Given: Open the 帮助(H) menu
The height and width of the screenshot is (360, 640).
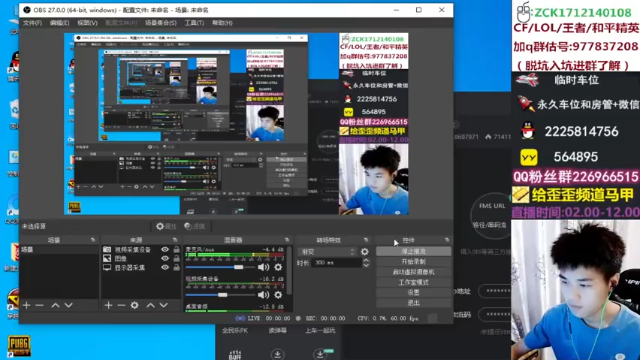Looking at the screenshot, I should click(x=222, y=23).
